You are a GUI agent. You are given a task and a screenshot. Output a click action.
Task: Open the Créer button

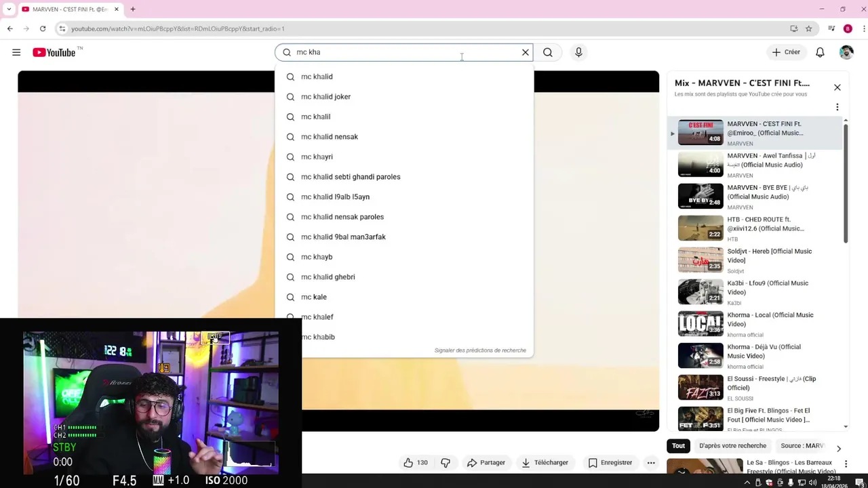tap(786, 52)
